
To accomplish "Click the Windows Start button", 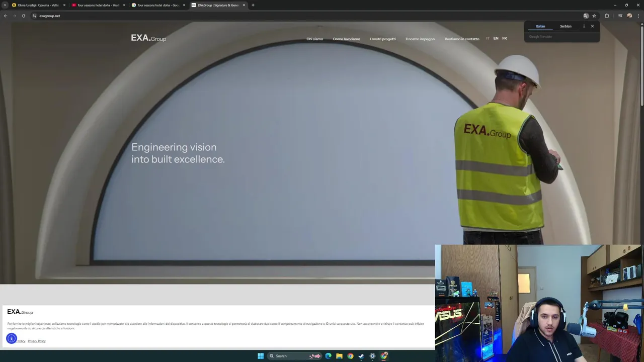I will coord(261,356).
